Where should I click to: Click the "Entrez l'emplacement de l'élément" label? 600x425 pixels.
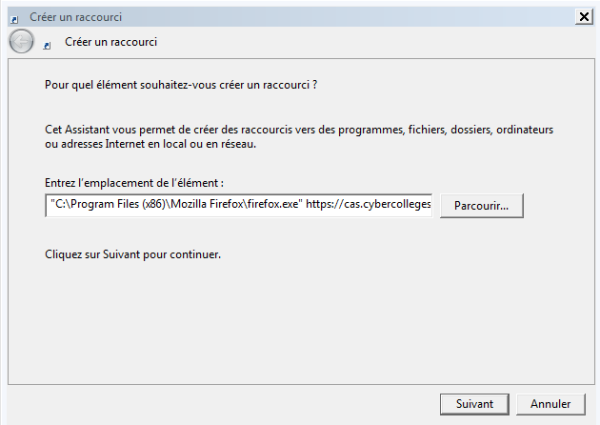tap(134, 184)
